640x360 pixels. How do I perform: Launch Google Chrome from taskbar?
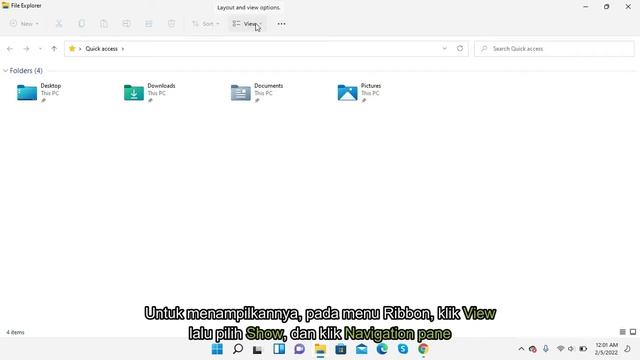click(x=423, y=349)
